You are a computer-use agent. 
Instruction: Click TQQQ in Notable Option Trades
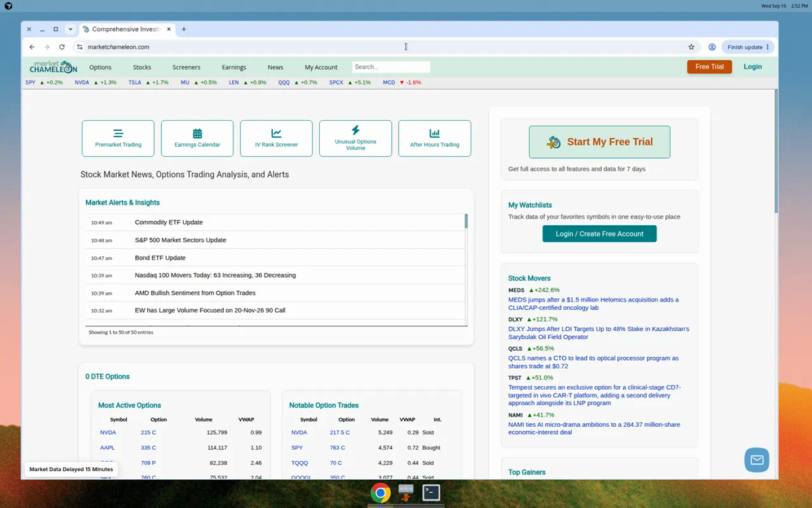pyautogui.click(x=299, y=463)
